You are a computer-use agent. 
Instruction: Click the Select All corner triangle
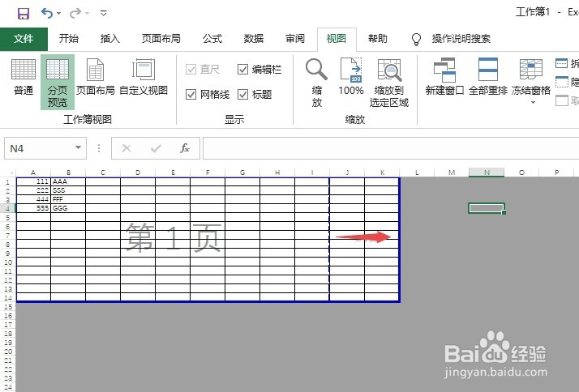pyautogui.click(x=11, y=173)
